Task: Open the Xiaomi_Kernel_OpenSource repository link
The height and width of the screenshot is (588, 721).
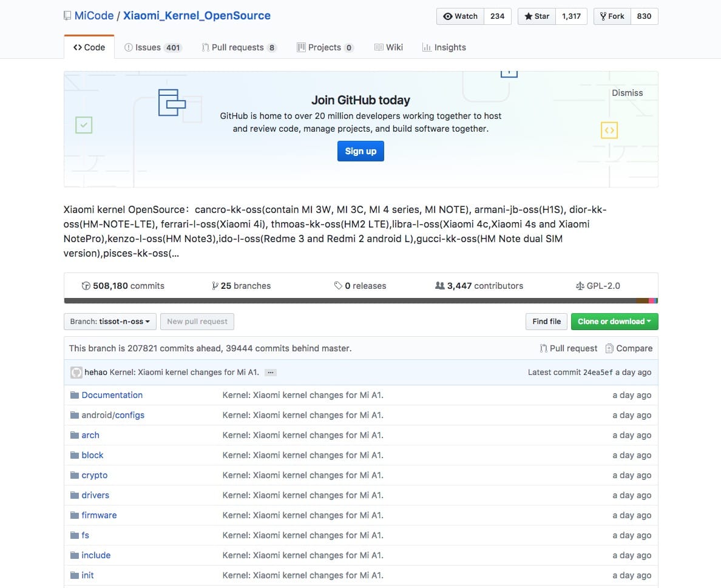Action: [x=197, y=16]
